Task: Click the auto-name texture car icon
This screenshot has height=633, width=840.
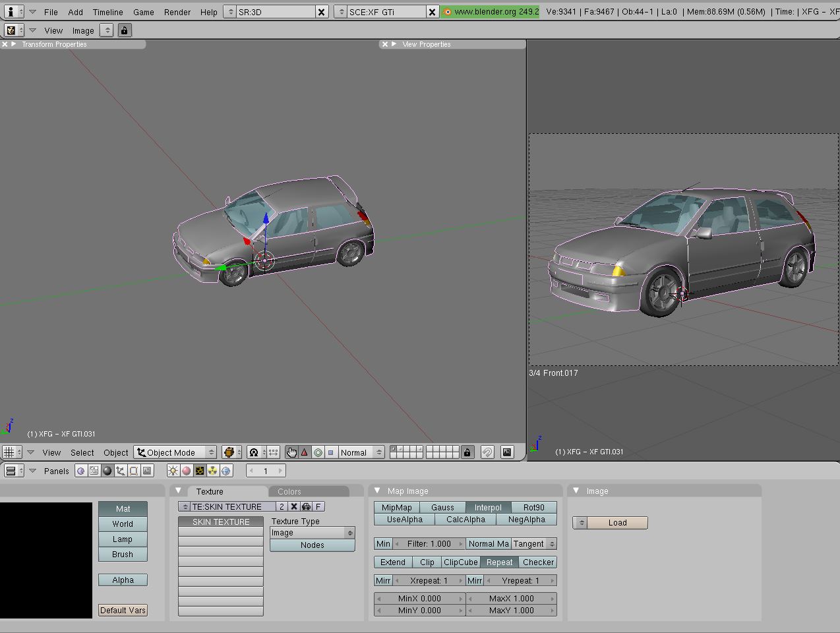Action: (306, 506)
